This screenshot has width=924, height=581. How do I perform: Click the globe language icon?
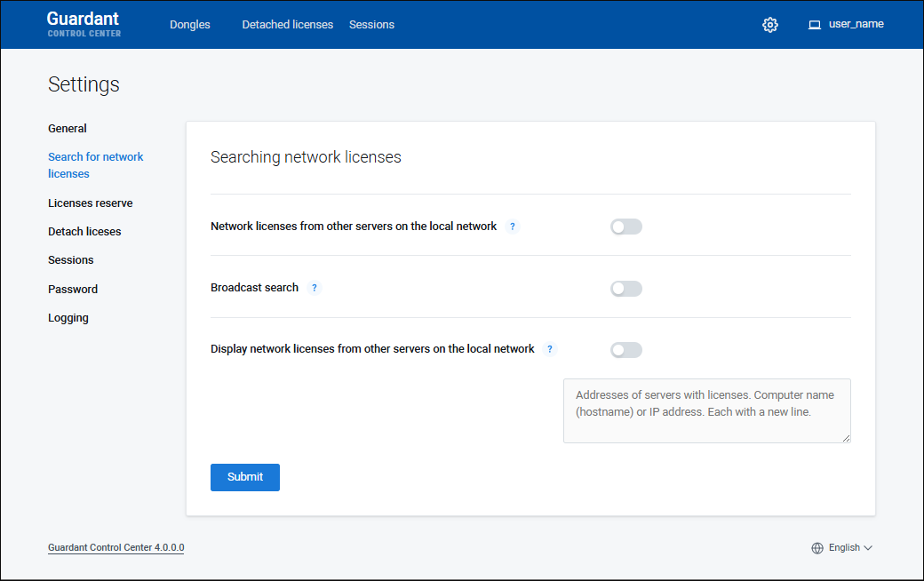[817, 548]
